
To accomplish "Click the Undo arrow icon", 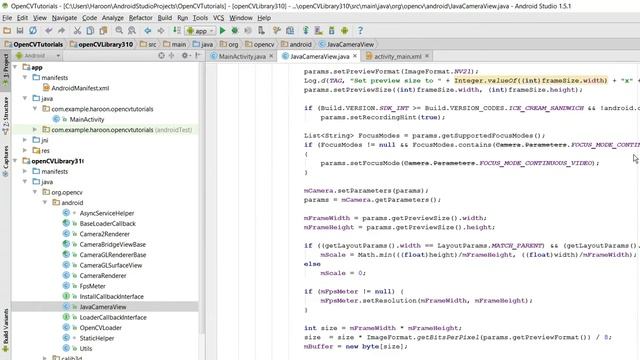I will (x=49, y=31).
